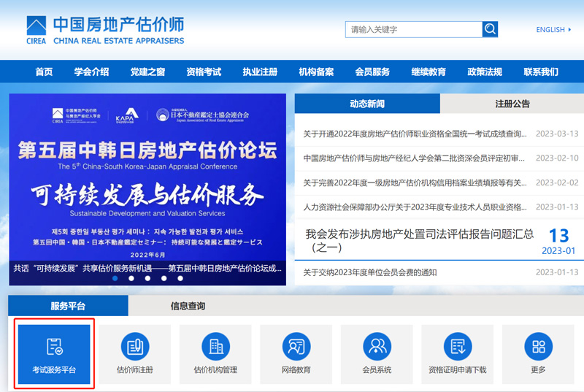Open 关于交纳2023年度单位会员会费的通知

point(370,272)
